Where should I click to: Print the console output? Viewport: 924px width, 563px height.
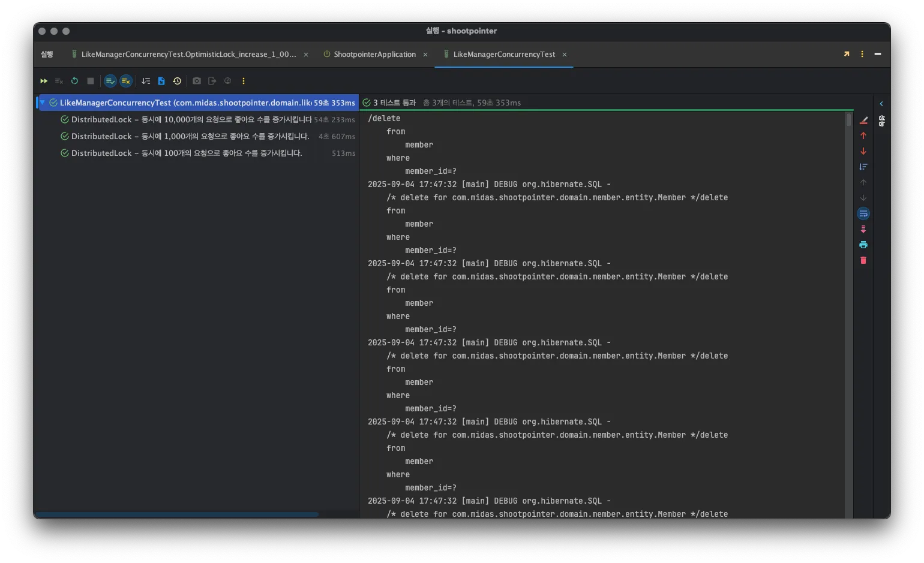click(x=863, y=245)
